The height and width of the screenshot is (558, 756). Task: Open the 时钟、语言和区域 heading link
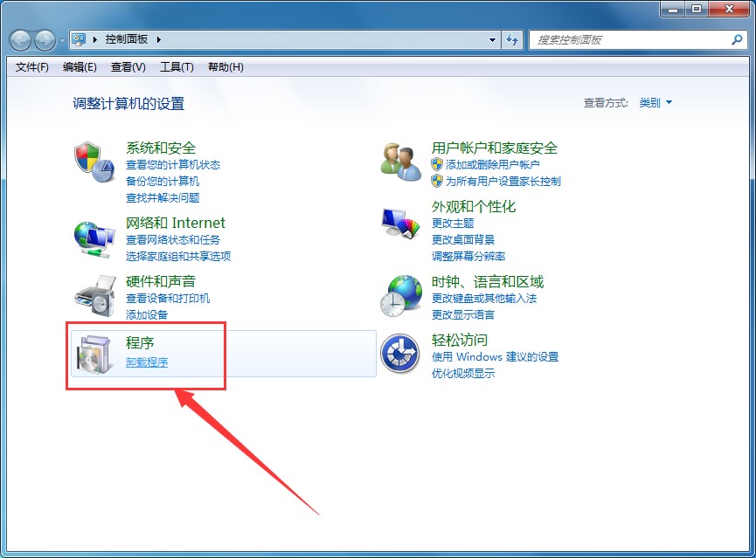click(x=488, y=281)
